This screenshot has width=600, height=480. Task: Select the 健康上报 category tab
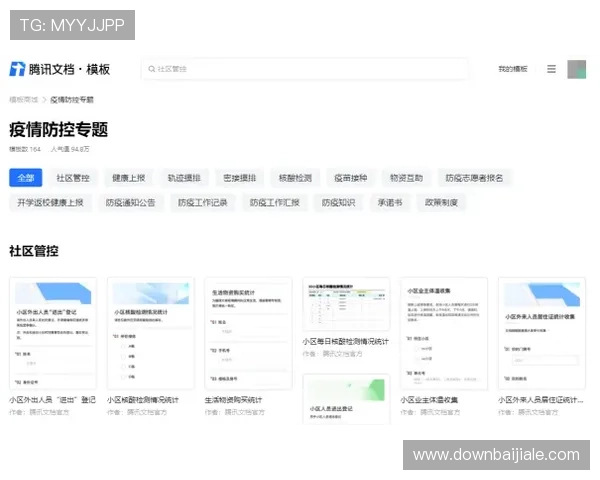[x=129, y=178]
